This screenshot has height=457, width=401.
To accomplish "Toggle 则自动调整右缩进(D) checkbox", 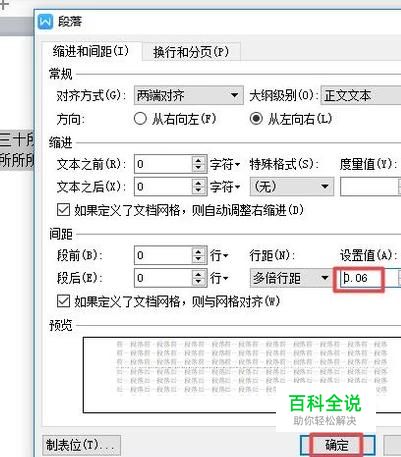I will [63, 210].
